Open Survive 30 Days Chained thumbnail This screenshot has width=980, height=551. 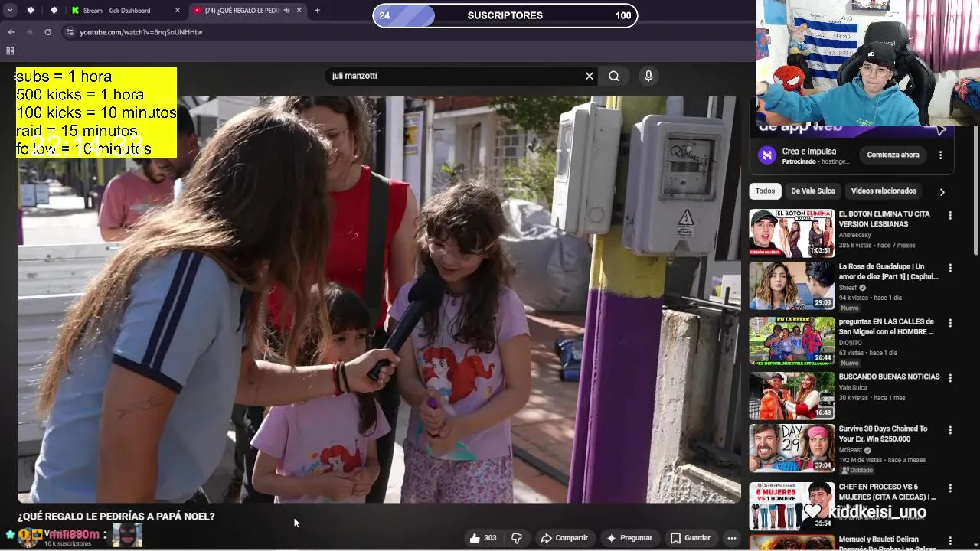(792, 448)
